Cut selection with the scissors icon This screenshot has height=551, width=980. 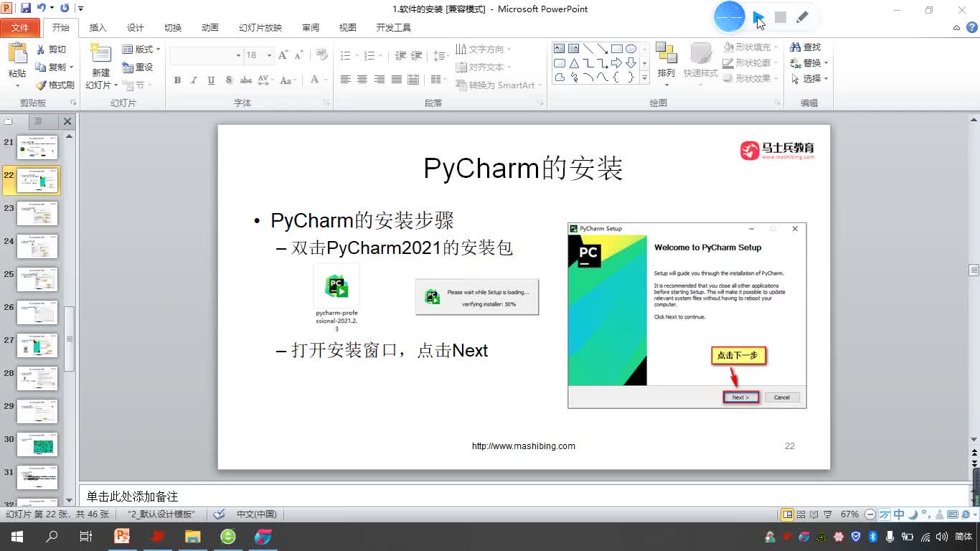[x=41, y=50]
